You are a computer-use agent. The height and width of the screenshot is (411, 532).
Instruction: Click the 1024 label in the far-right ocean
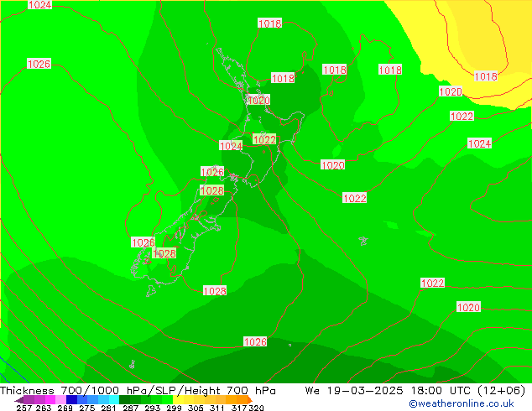tap(479, 143)
